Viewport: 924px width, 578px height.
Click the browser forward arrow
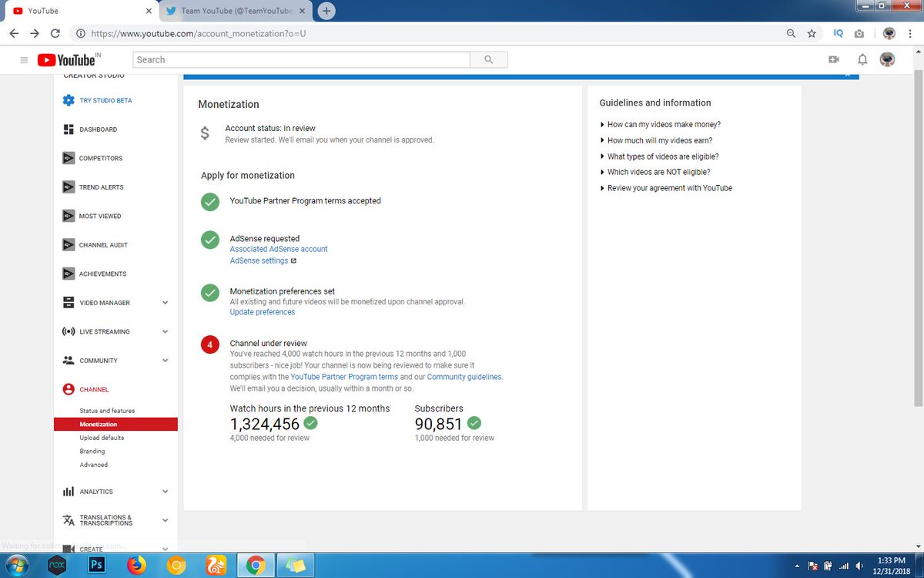(x=35, y=34)
